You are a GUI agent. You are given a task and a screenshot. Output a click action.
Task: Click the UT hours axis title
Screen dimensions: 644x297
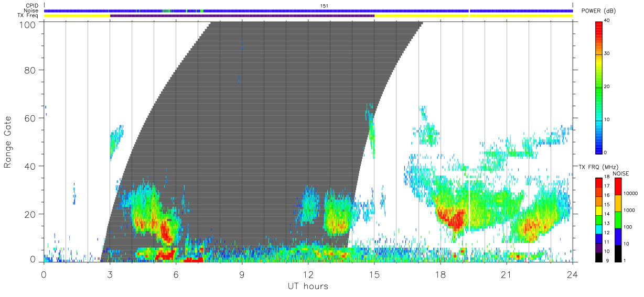point(308,286)
